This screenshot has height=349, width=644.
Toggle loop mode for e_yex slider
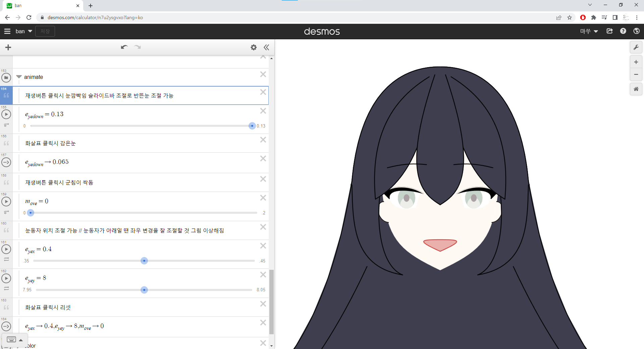point(6,259)
